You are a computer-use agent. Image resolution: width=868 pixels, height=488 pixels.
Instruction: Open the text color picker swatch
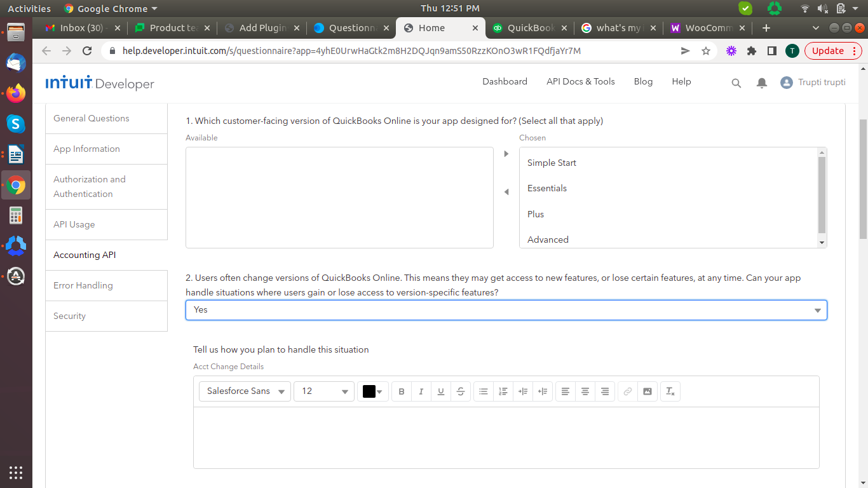373,391
